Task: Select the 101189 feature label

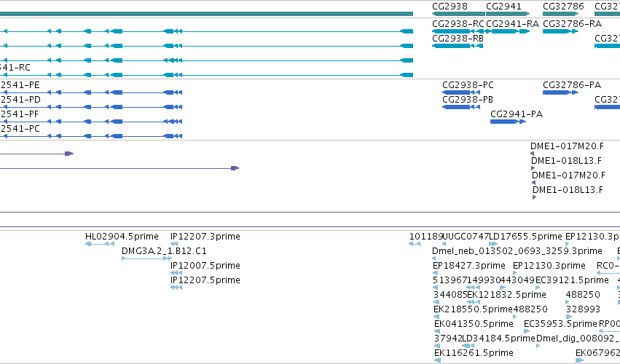Action: (426, 237)
